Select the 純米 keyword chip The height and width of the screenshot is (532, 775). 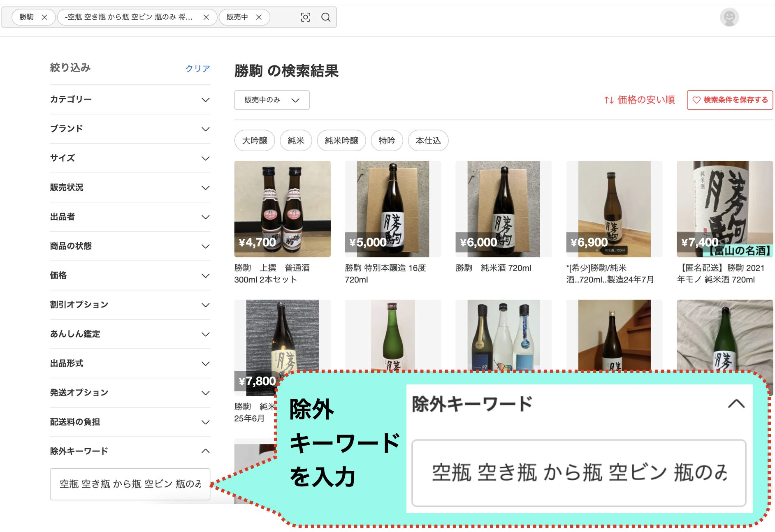296,141
